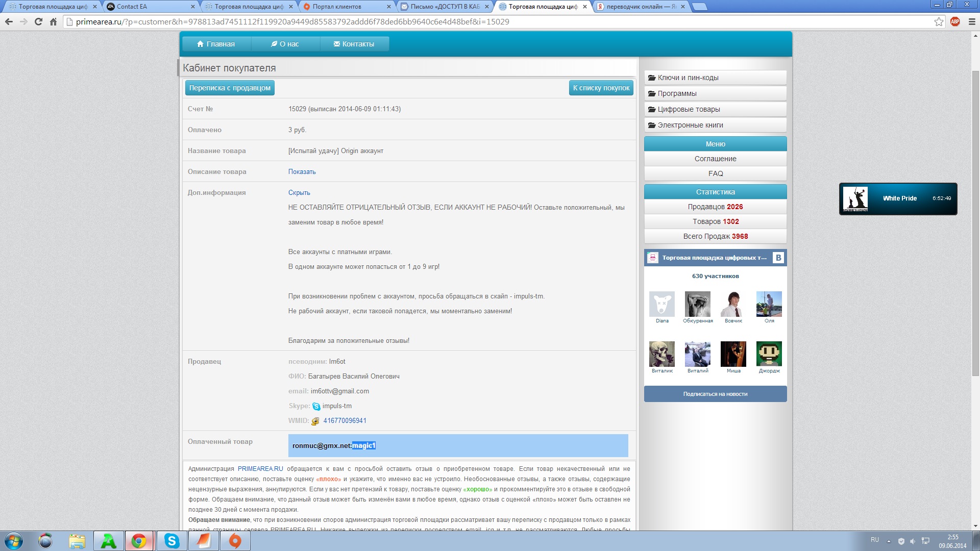Click the volume icon in system tray
This screenshot has width=980, height=551.
tap(913, 541)
